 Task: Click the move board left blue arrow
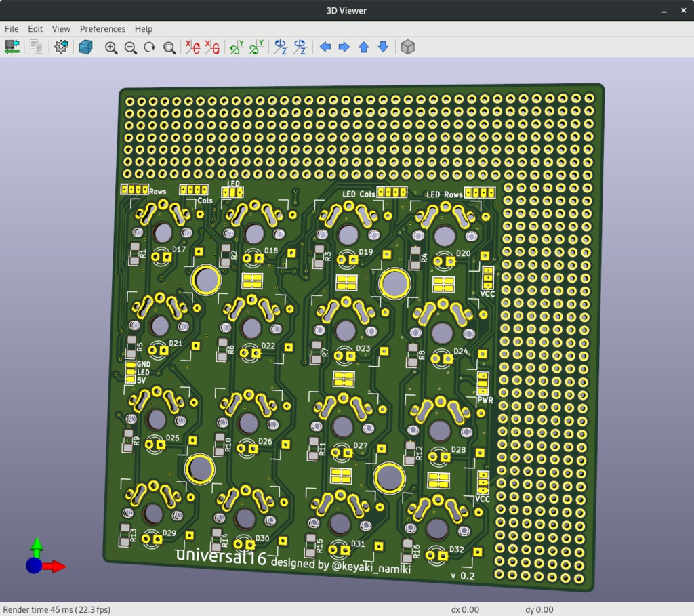tap(325, 47)
